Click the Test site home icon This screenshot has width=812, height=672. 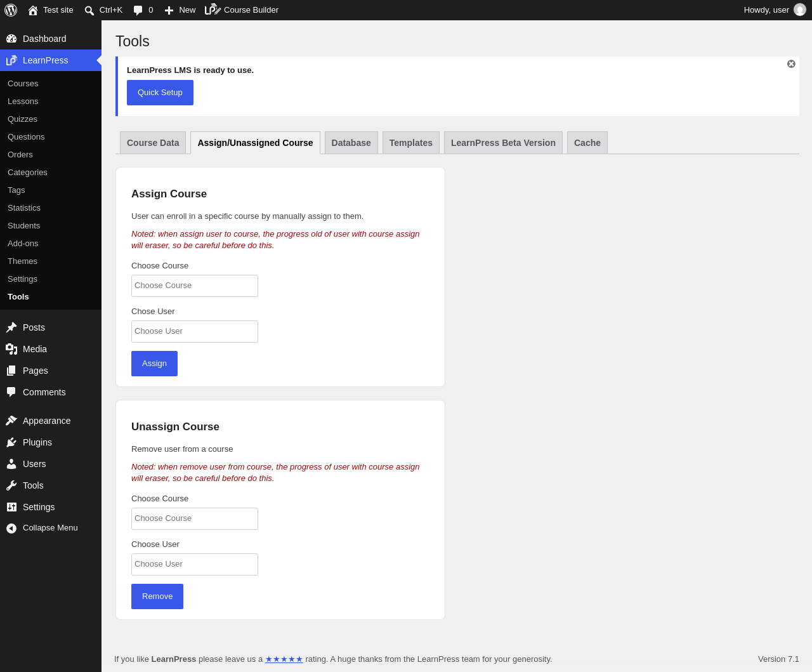point(33,10)
